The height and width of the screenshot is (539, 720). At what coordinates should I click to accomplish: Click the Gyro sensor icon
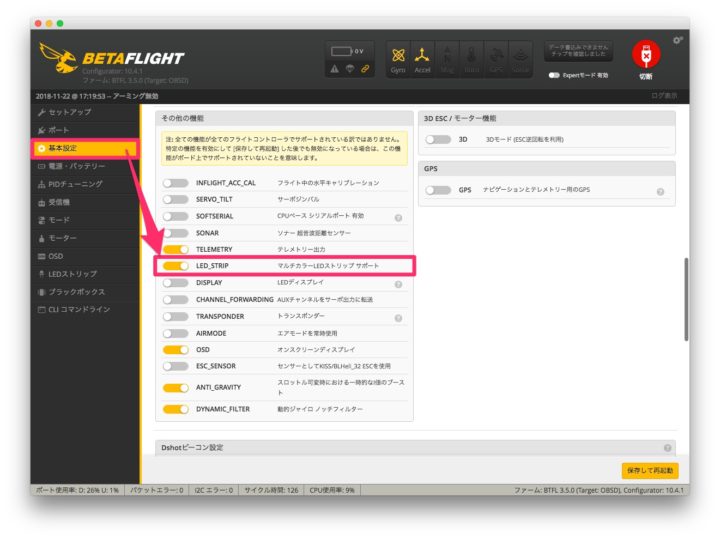pos(399,57)
